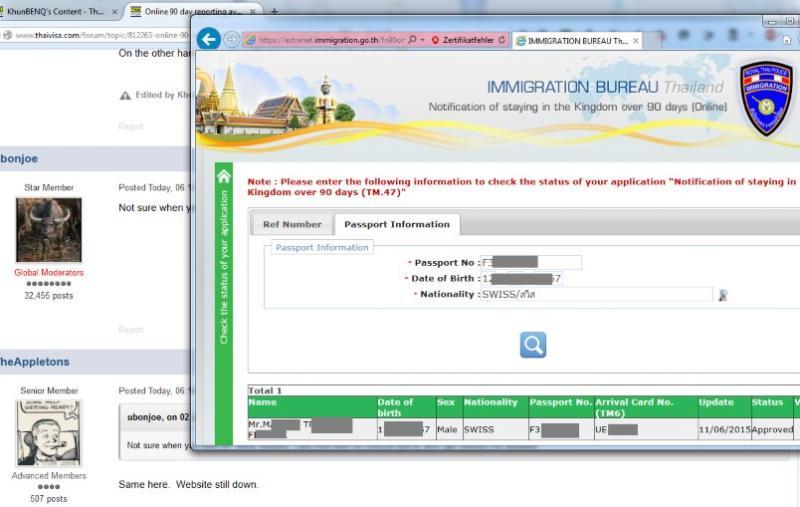This screenshot has height=507, width=800.
Task: Click the warning icon beside 'Edited by'
Action: click(x=125, y=95)
